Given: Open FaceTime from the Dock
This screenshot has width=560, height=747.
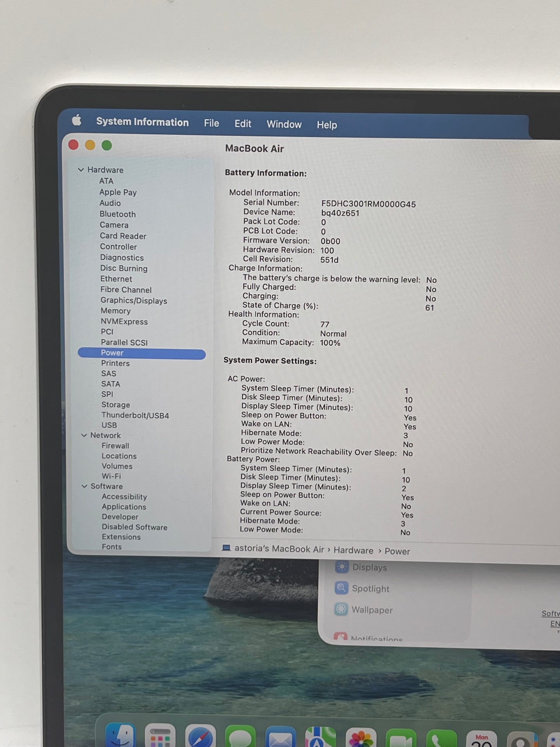Looking at the screenshot, I should tap(401, 738).
